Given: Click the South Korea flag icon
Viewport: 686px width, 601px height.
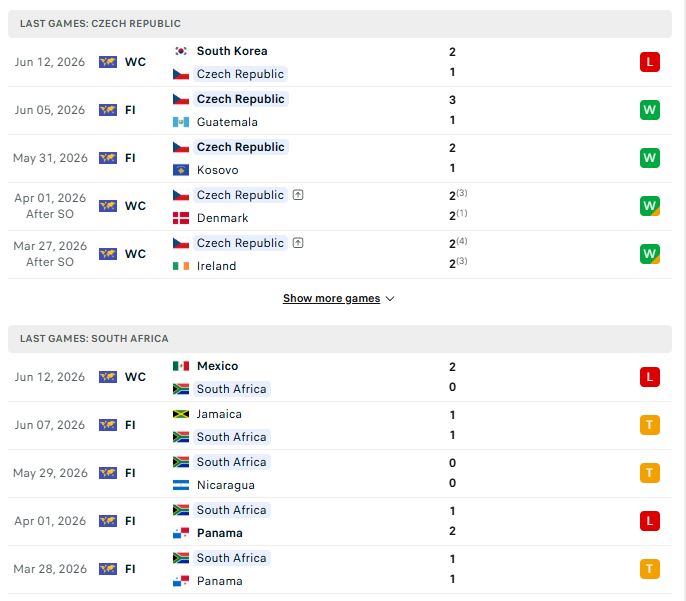Looking at the screenshot, I should pyautogui.click(x=181, y=51).
